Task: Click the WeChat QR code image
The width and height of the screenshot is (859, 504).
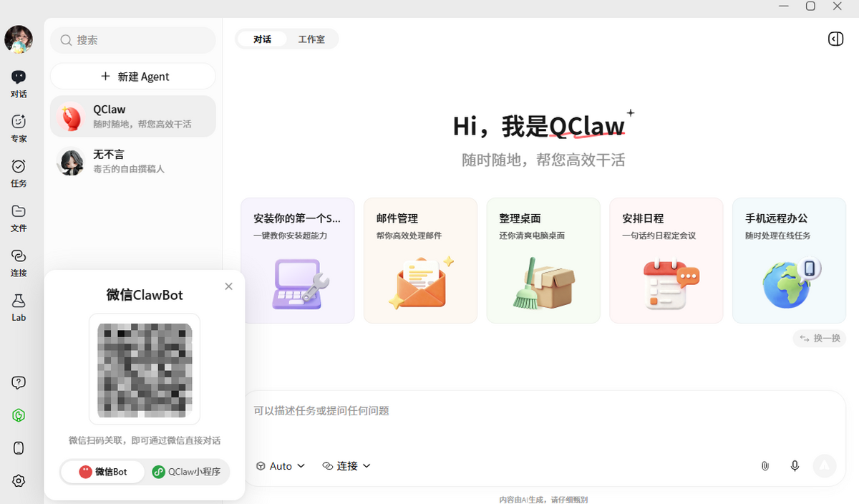Action: [145, 370]
